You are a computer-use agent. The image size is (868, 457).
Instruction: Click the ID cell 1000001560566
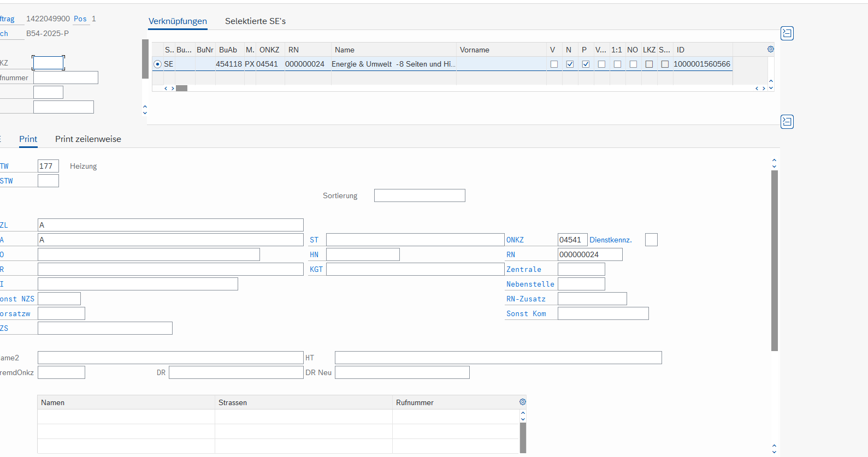(702, 64)
